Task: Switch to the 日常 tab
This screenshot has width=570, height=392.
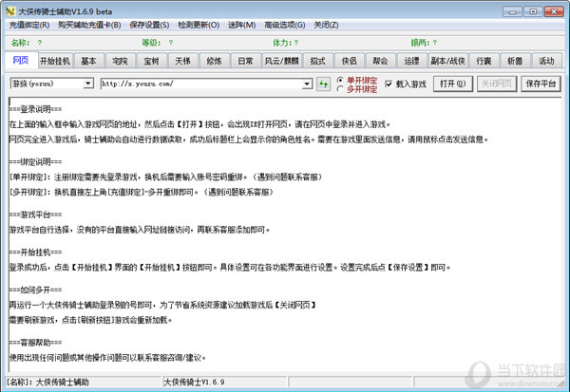Action: tap(245, 61)
